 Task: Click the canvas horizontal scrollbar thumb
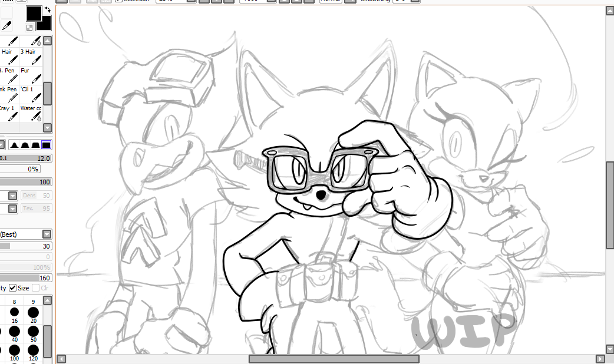334,359
